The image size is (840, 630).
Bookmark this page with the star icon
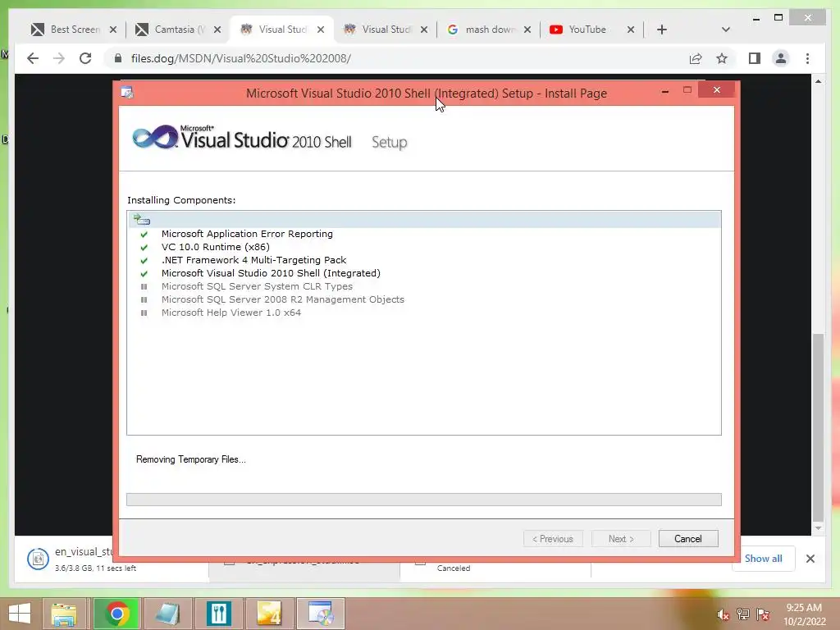pos(722,58)
